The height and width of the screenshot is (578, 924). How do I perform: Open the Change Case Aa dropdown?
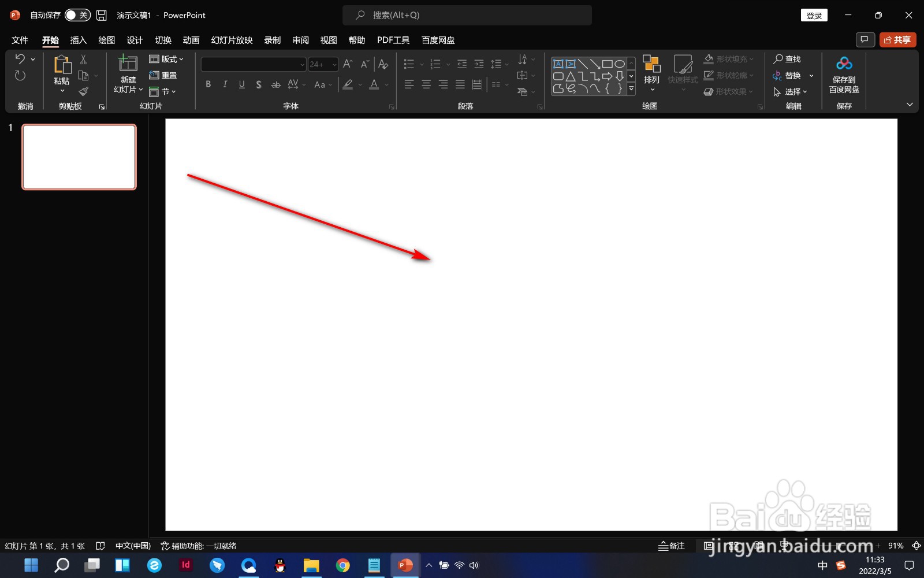(x=323, y=84)
